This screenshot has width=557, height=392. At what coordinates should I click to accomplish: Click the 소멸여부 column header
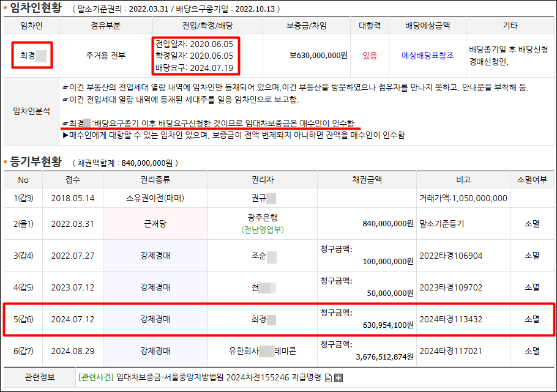tap(532, 180)
